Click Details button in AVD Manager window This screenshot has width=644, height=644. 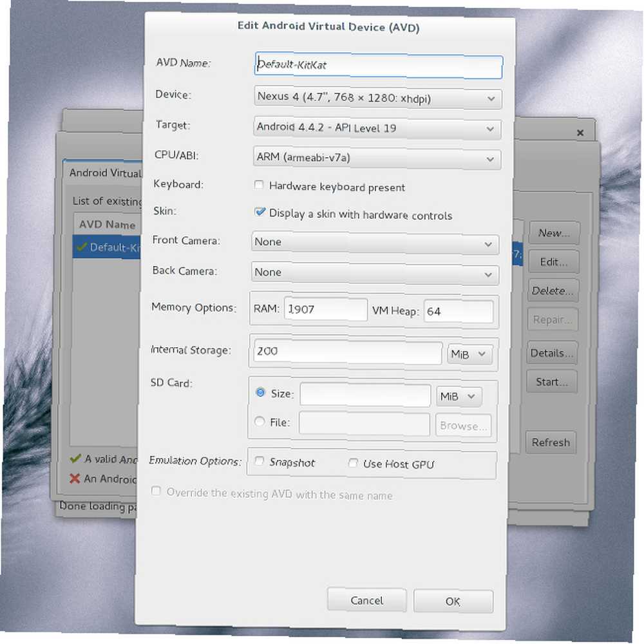pyautogui.click(x=552, y=353)
